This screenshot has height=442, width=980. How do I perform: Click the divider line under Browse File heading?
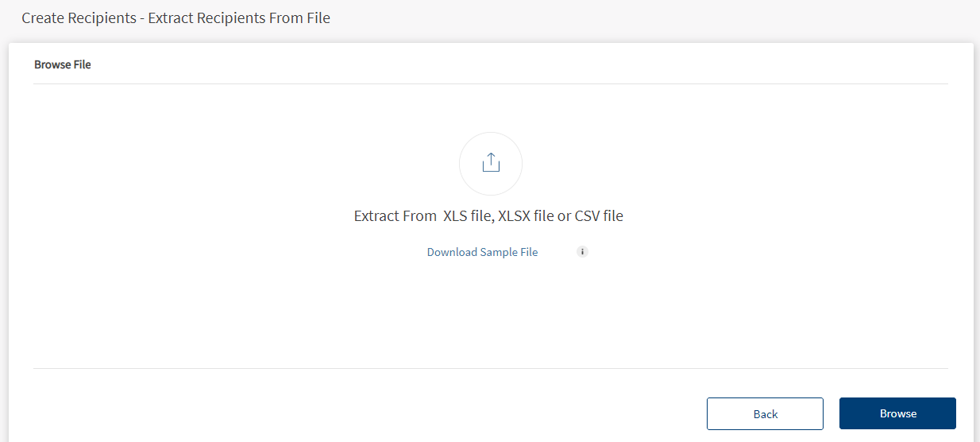(491, 83)
